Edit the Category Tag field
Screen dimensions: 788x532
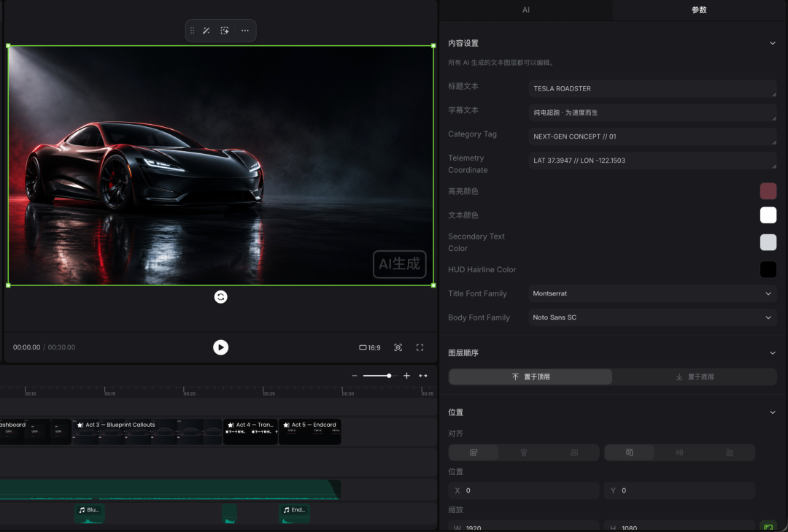pyautogui.click(x=652, y=136)
